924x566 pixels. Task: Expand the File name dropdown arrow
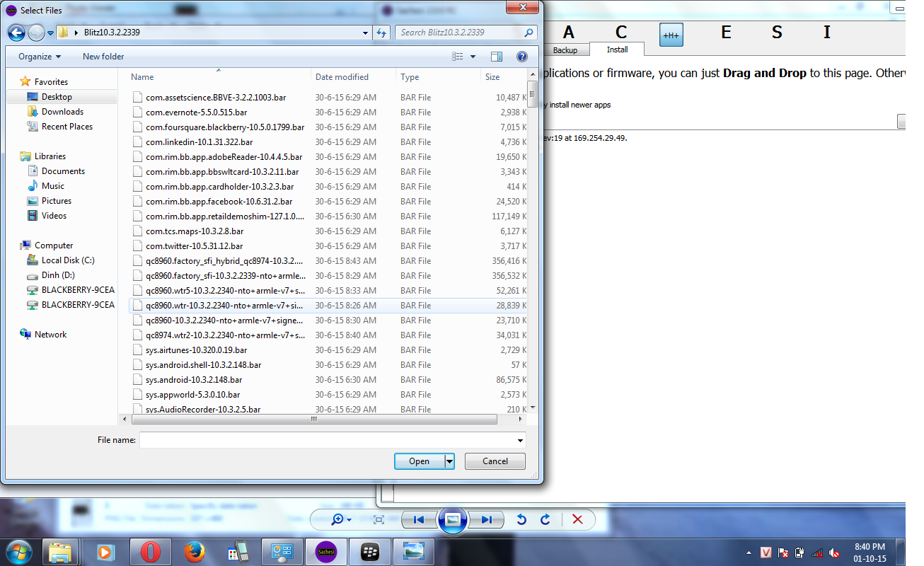(x=520, y=440)
